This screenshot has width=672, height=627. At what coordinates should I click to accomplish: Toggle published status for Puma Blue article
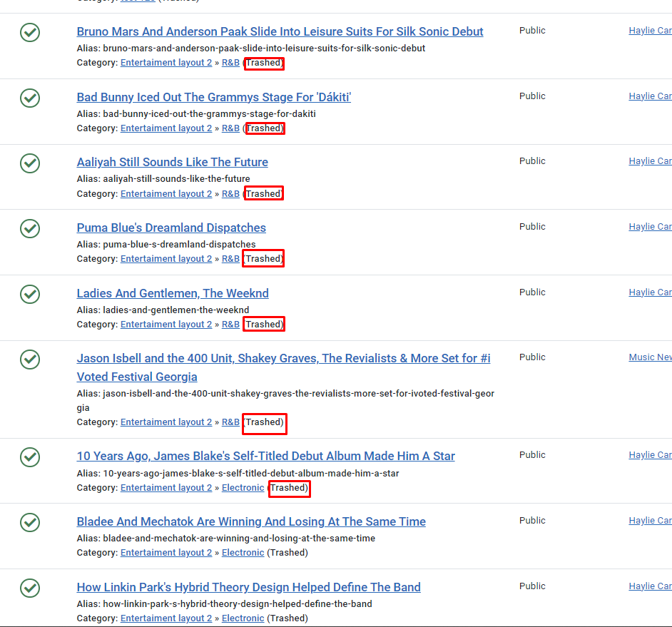pos(30,228)
